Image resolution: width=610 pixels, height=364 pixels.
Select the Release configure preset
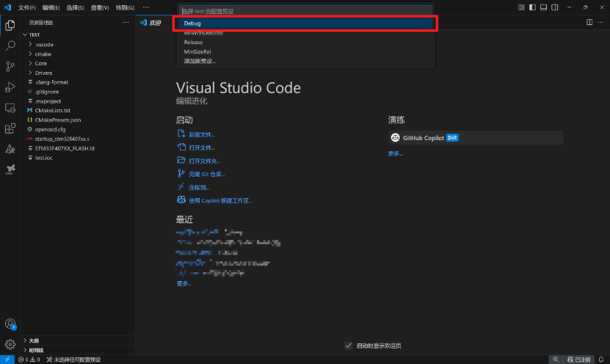click(x=305, y=42)
